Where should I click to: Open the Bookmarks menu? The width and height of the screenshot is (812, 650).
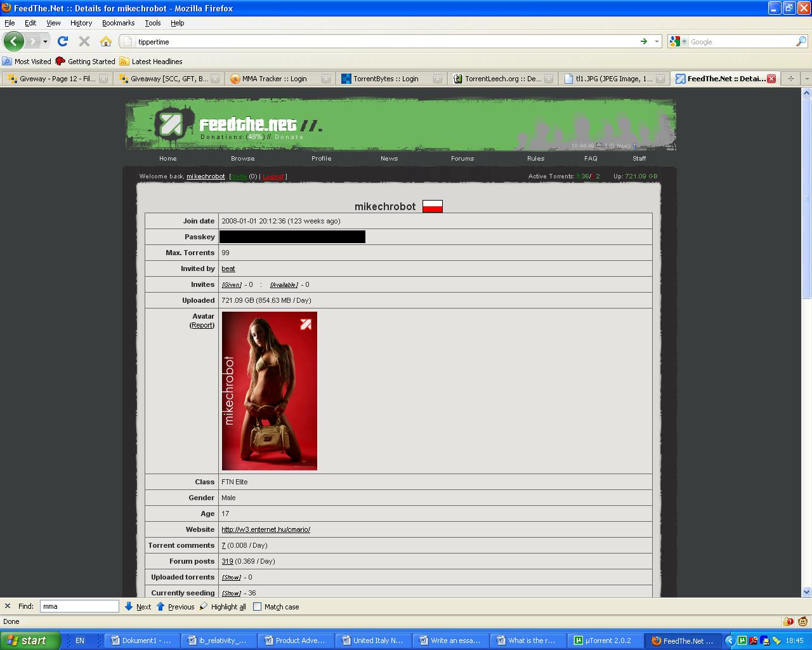click(x=118, y=22)
